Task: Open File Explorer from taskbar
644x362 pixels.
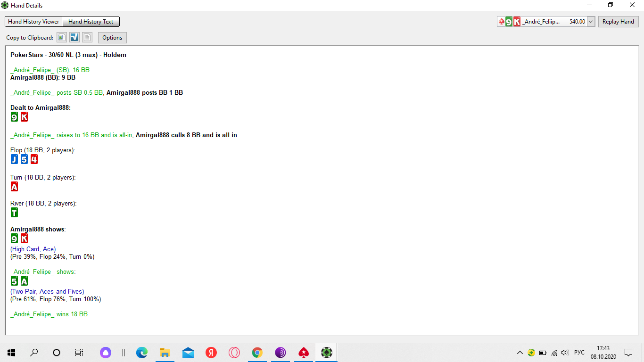Action: tap(165, 352)
